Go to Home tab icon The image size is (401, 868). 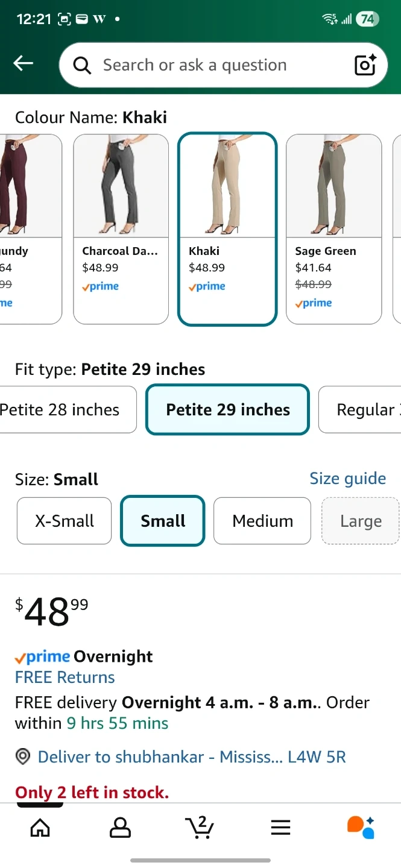(40, 828)
